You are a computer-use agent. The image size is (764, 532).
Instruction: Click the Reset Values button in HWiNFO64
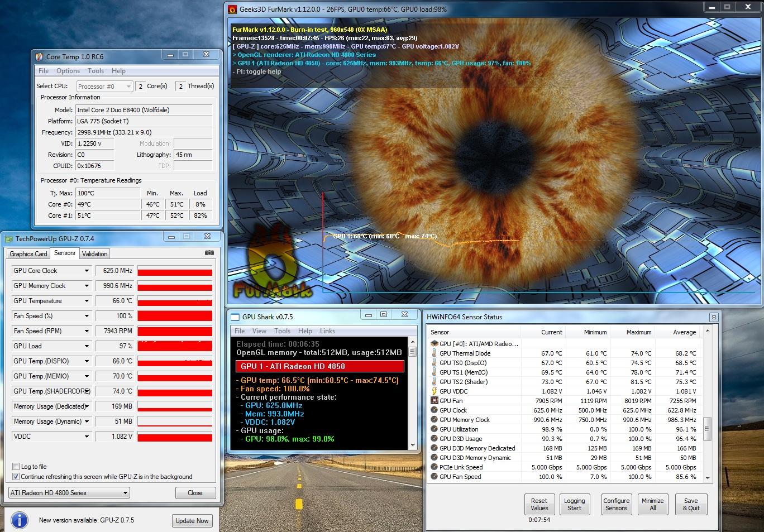coord(539,504)
